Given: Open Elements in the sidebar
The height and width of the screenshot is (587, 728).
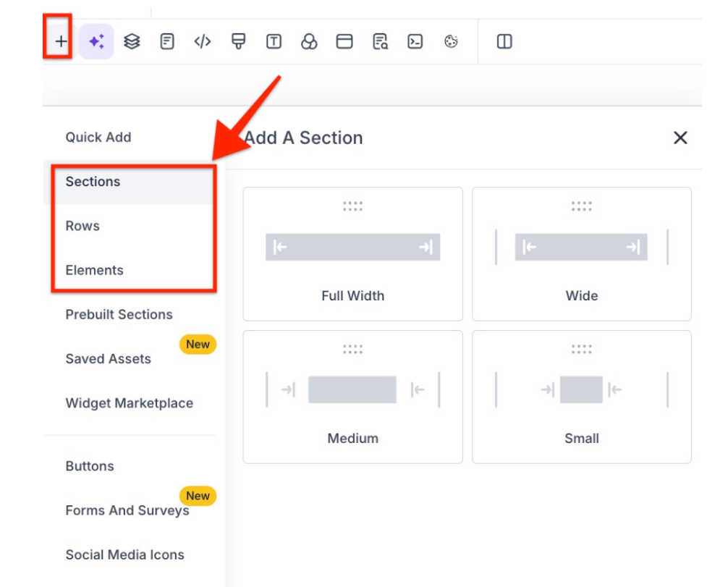Looking at the screenshot, I should tap(94, 270).
